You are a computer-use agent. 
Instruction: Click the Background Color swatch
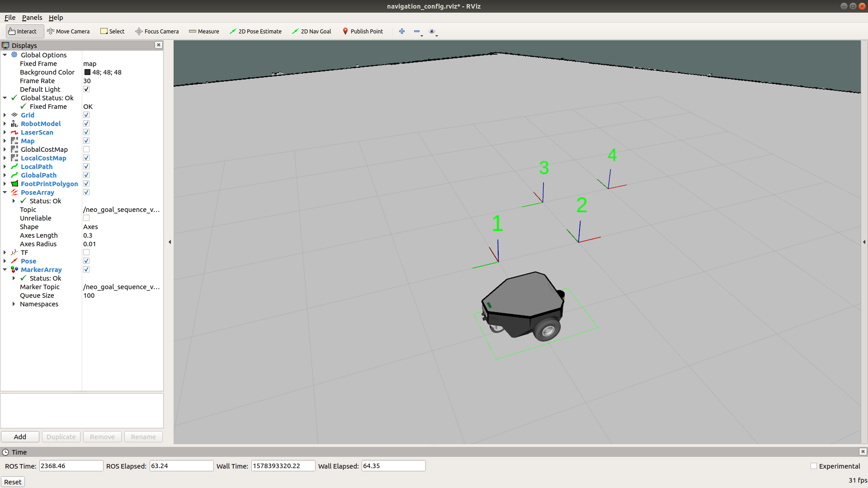coord(87,72)
